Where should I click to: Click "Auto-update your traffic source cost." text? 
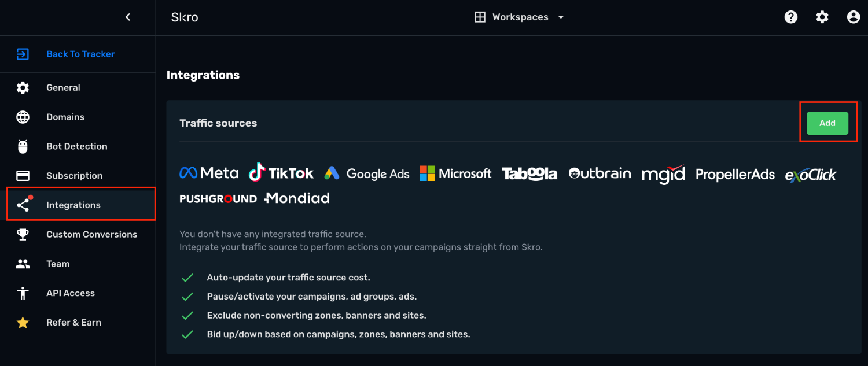click(289, 278)
